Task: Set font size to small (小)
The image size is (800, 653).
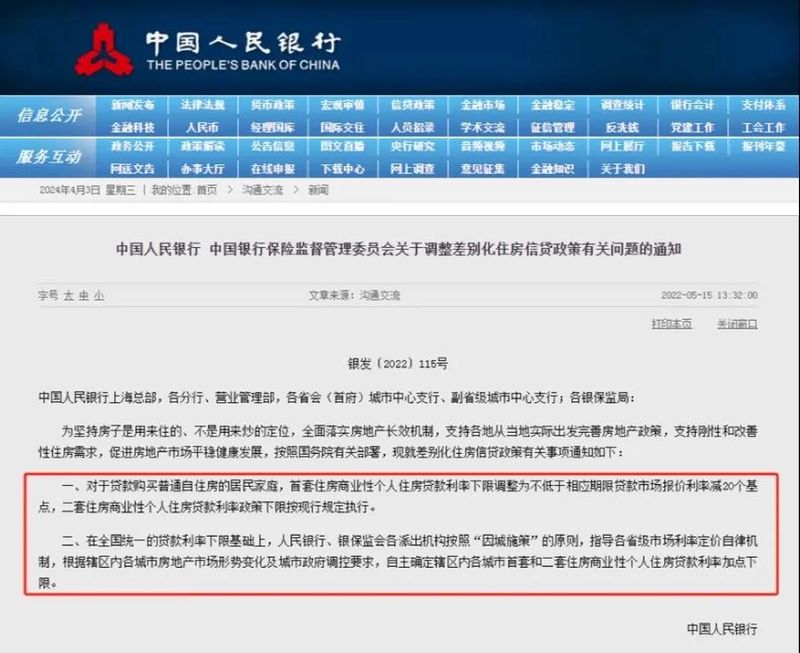Action: point(98,295)
